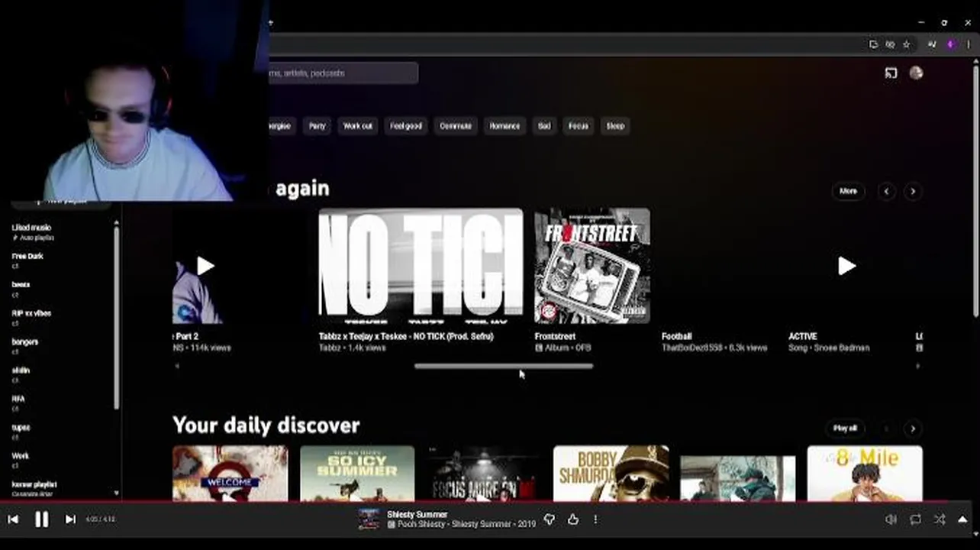Screen dimensions: 980x550
Task: Play the Part 2 video thumbnail
Action: coord(205,266)
